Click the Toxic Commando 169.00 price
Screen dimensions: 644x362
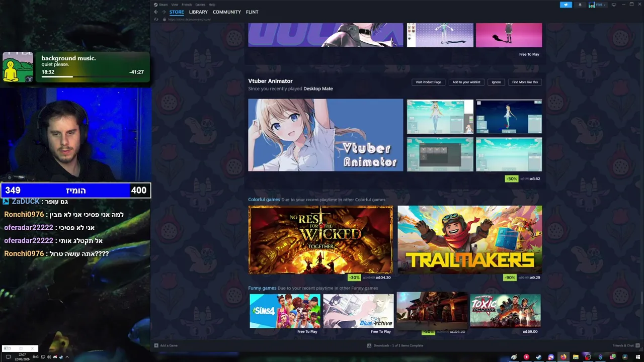pyautogui.click(x=530, y=332)
